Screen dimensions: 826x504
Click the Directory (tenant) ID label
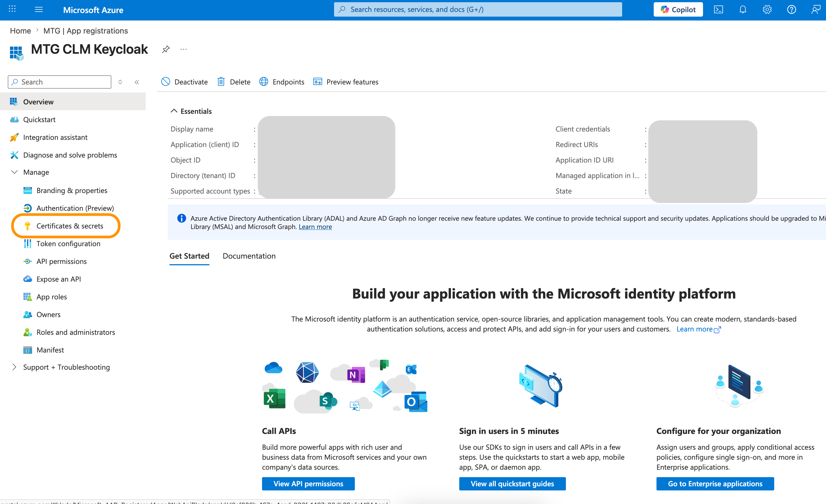[203, 176]
